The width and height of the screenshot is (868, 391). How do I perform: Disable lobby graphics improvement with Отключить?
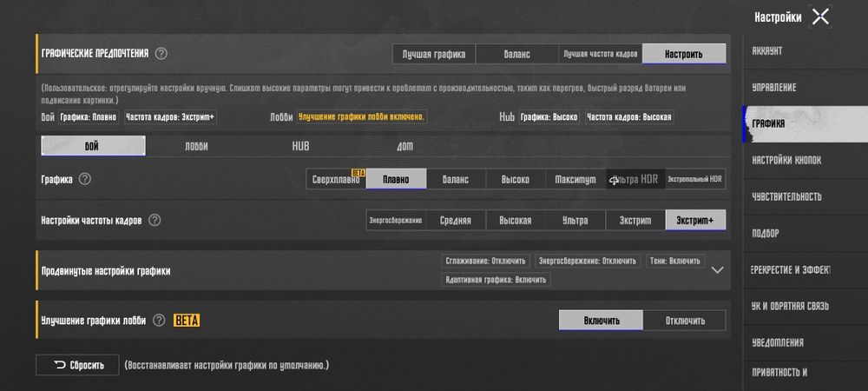point(685,320)
